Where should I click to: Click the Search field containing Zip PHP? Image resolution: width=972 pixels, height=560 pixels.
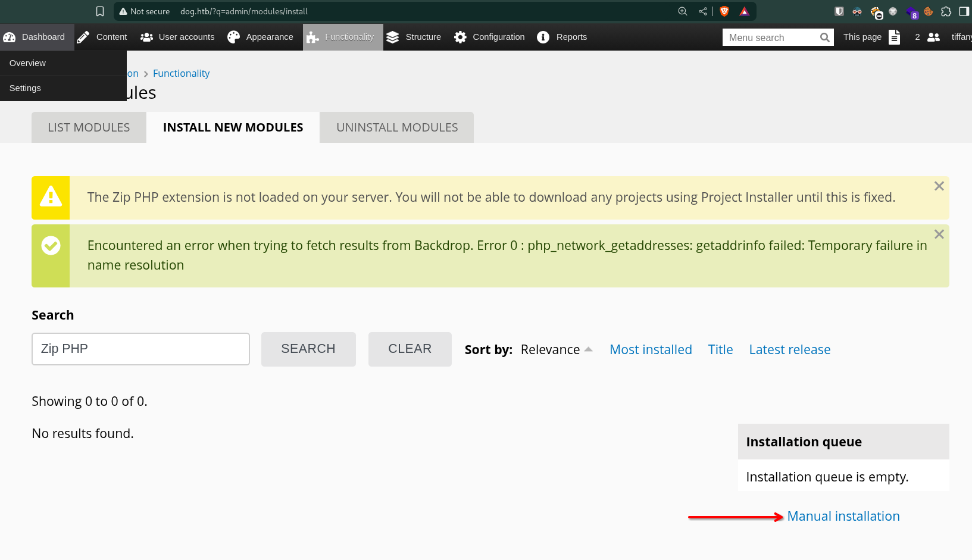coord(140,349)
